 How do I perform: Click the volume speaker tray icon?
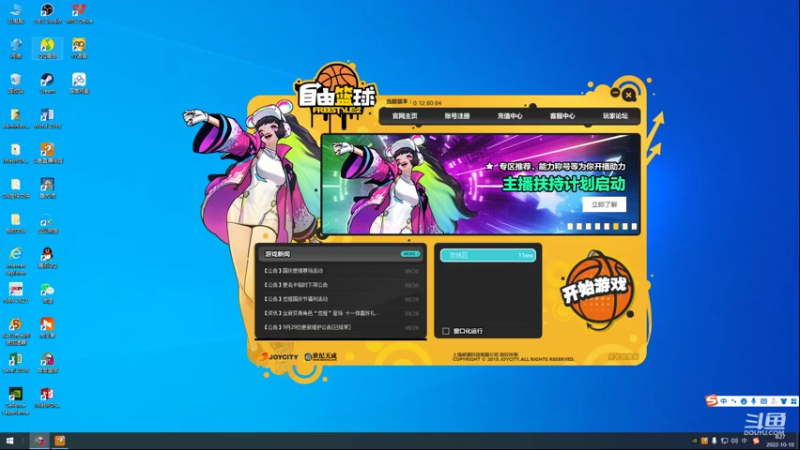(734, 441)
